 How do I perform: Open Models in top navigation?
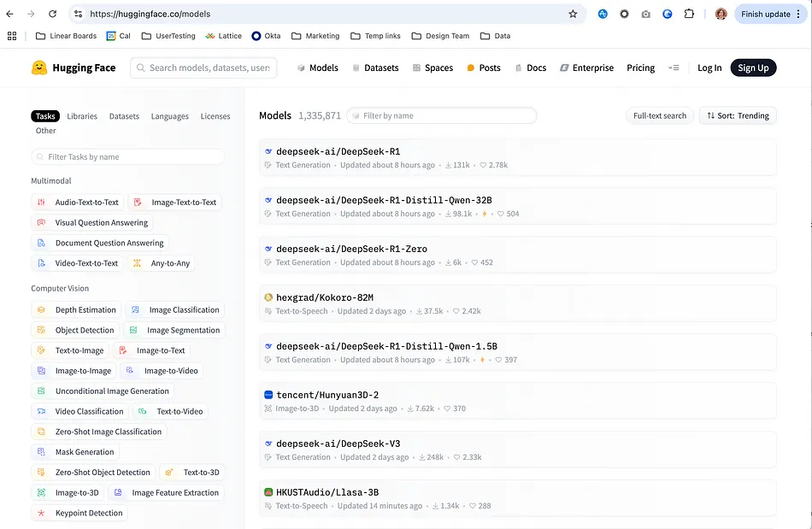pyautogui.click(x=317, y=68)
